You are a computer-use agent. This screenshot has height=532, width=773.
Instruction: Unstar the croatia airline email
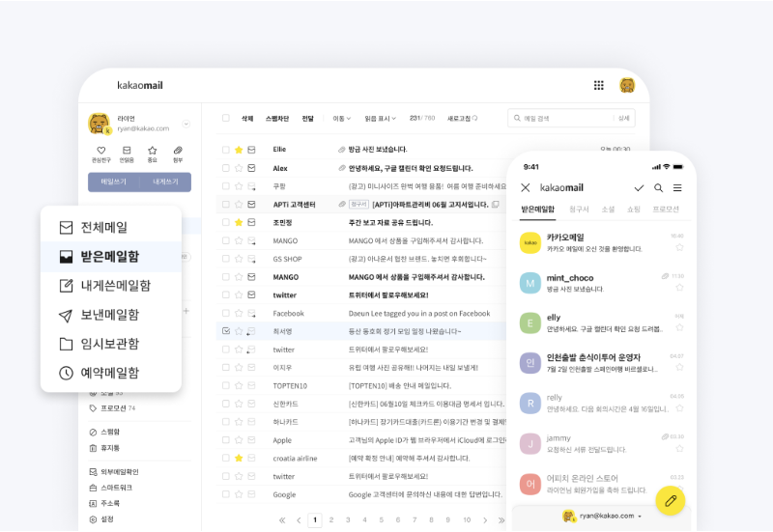(x=239, y=458)
